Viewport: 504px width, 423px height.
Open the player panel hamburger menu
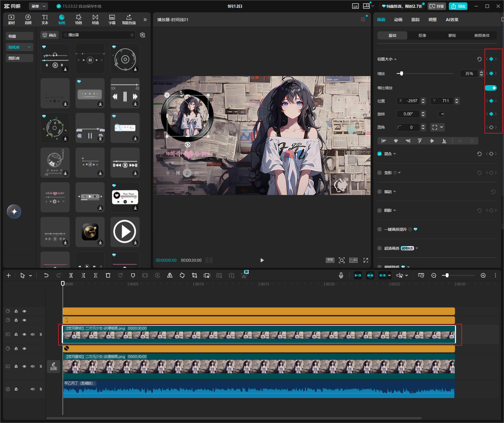tap(363, 20)
